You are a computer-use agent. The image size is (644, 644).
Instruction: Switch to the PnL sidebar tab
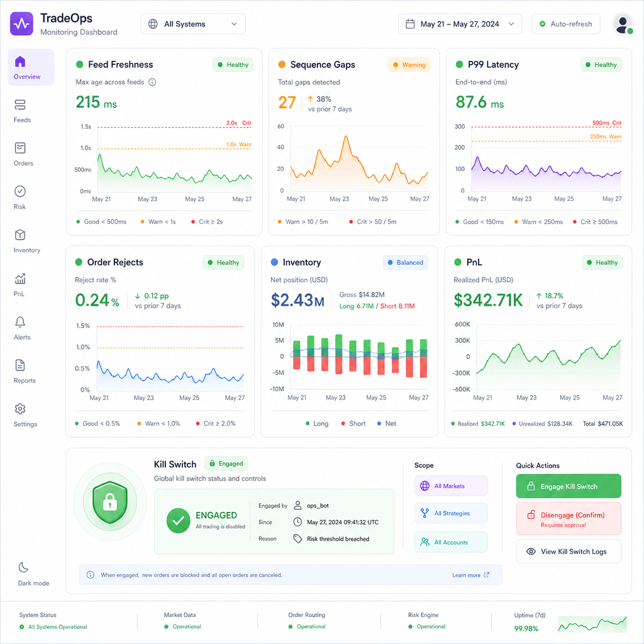[x=19, y=285]
